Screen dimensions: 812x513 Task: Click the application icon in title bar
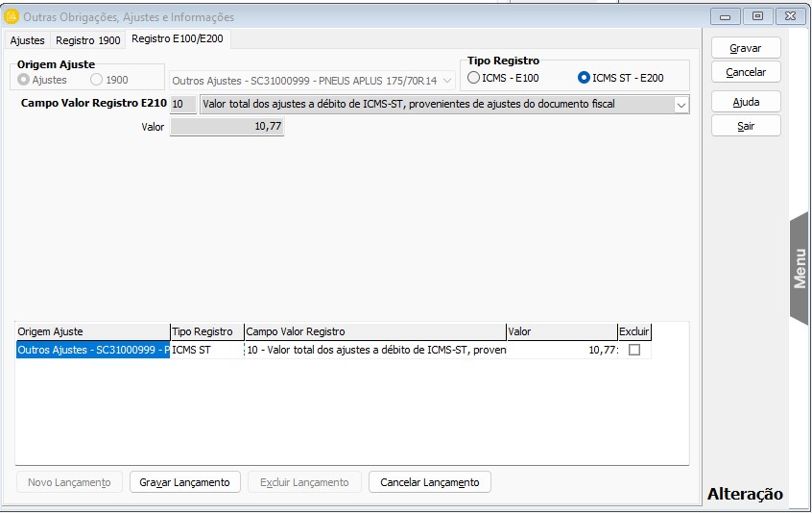pos(12,16)
